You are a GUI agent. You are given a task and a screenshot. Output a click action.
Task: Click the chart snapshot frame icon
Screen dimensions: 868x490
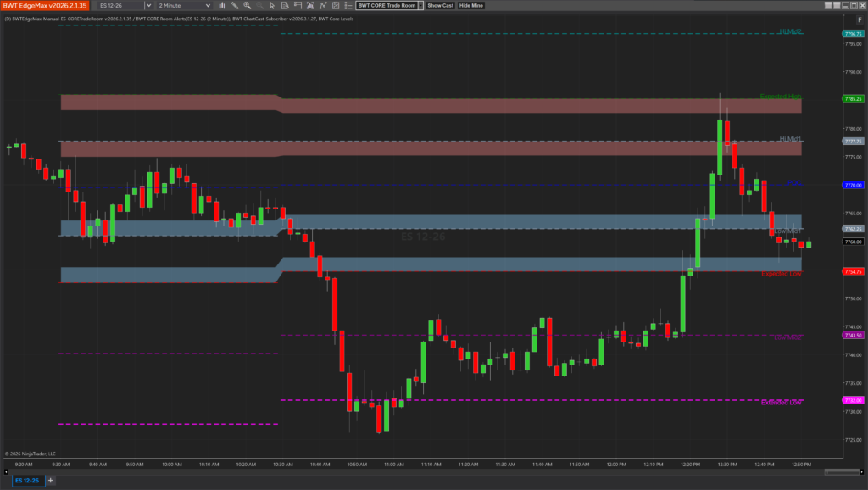pos(310,6)
